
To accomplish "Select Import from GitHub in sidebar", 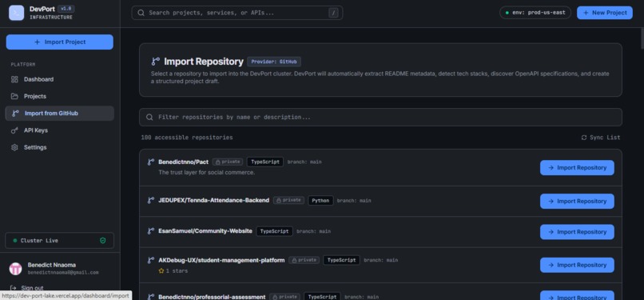I will click(60, 114).
